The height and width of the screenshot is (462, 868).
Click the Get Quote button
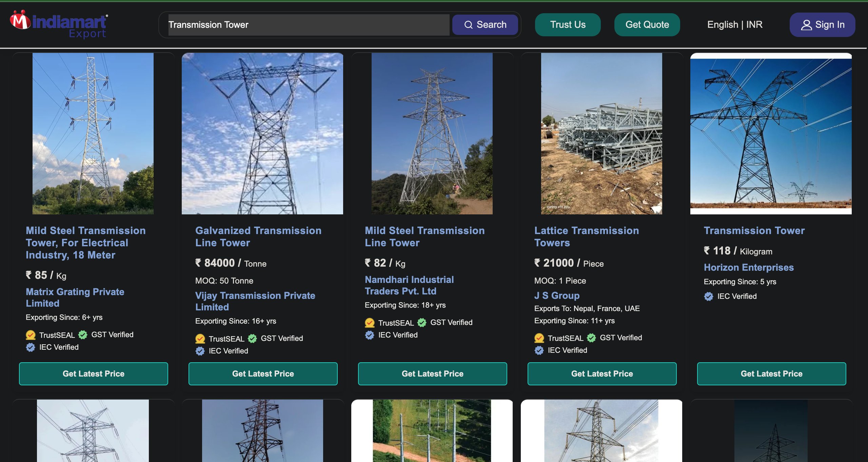point(647,25)
